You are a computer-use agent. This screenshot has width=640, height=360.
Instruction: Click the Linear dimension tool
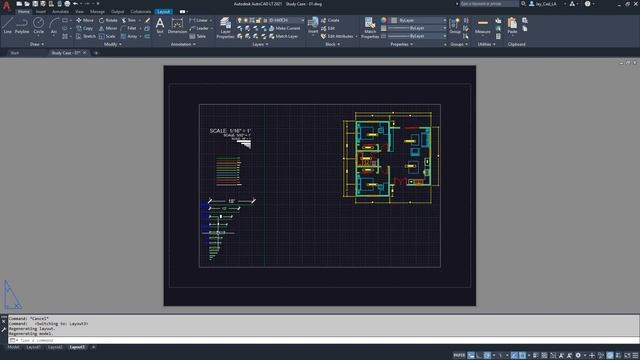pyautogui.click(x=199, y=20)
